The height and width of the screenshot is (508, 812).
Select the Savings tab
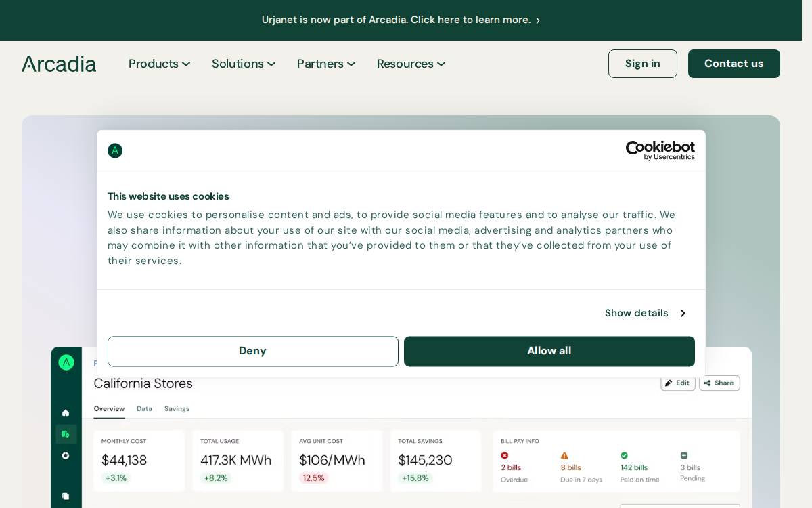click(x=177, y=409)
